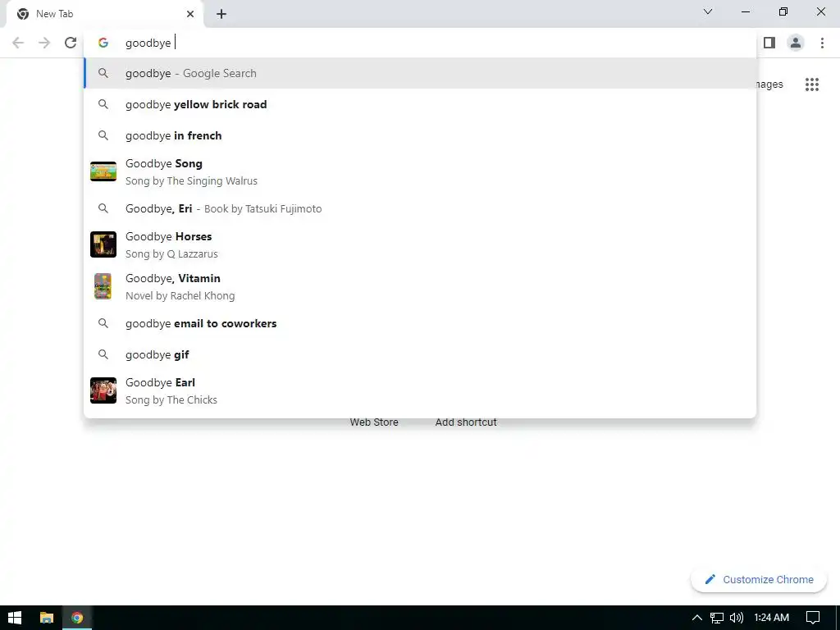The height and width of the screenshot is (630, 840).
Task: Select the New Tab tab
Action: 104,14
